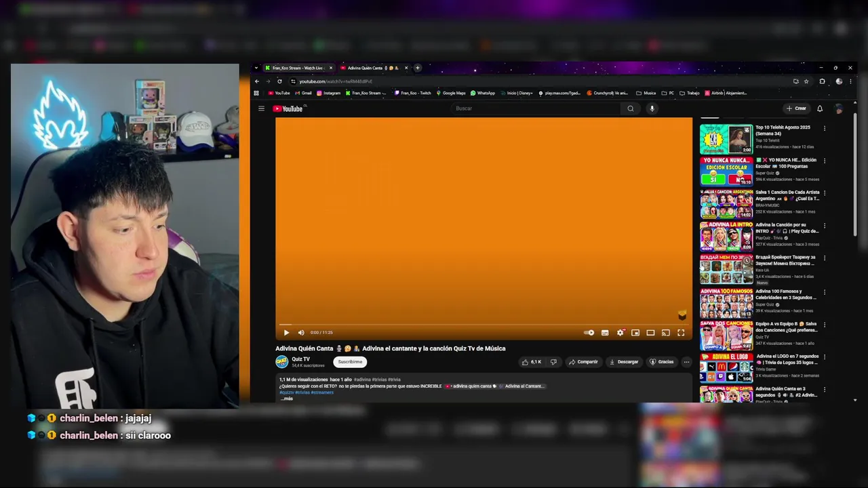Select the Adivina Quién Canta browser tab

click(x=374, y=68)
